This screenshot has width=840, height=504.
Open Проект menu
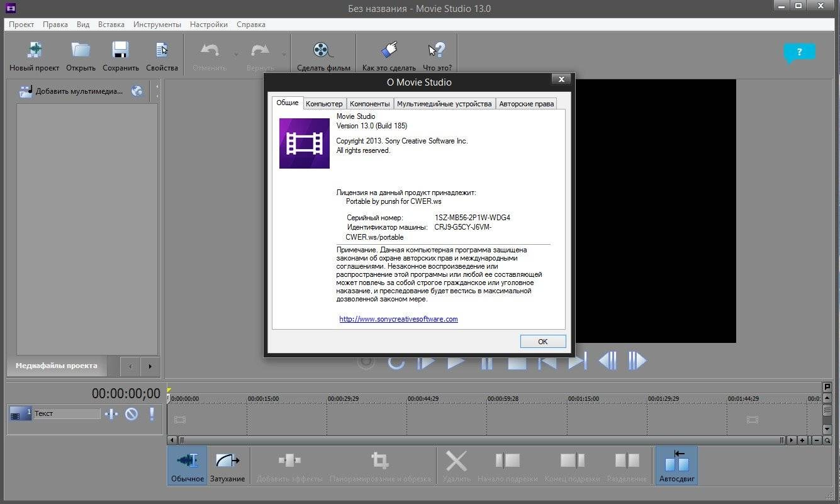[x=21, y=25]
